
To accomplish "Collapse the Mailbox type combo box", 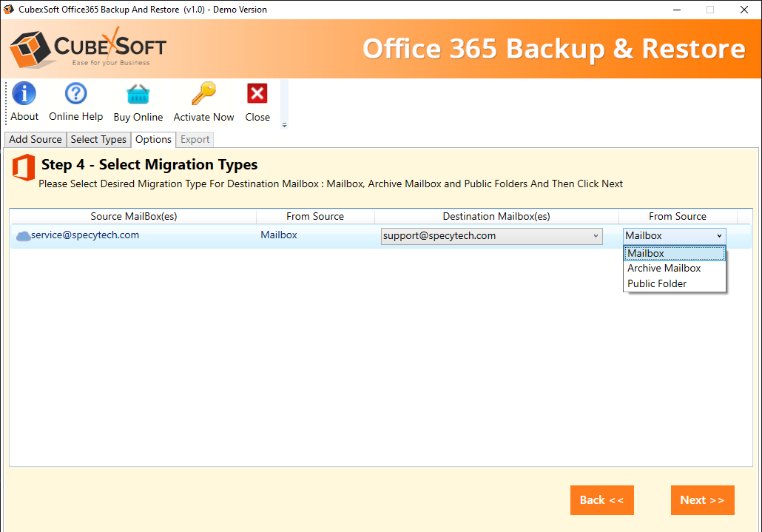I will (x=675, y=235).
